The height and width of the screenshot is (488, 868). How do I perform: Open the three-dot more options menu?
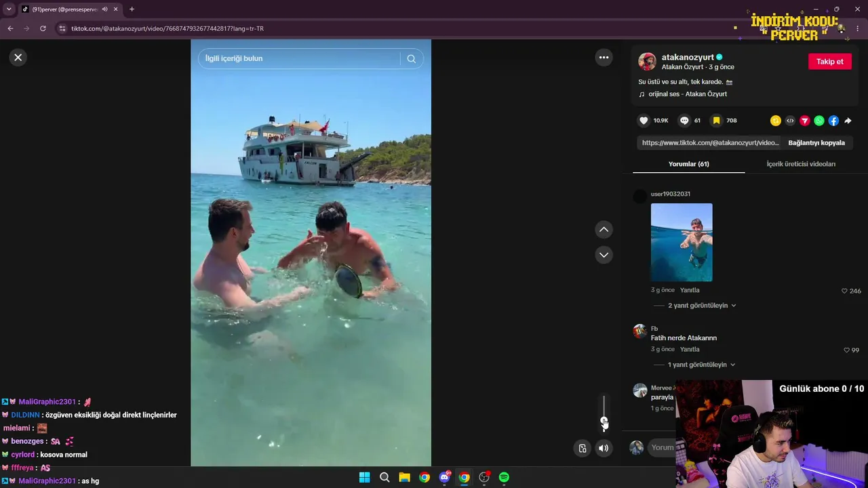pyautogui.click(x=604, y=58)
